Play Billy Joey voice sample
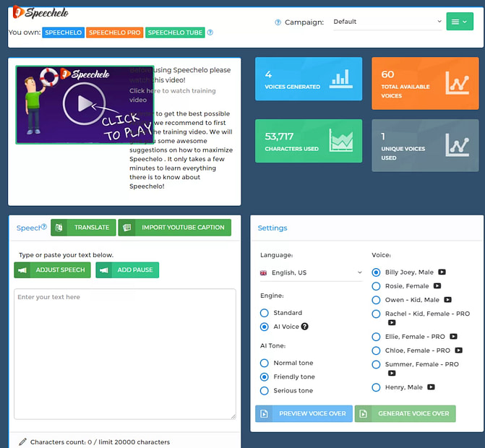Screen dimensions: 485x448 (442, 272)
